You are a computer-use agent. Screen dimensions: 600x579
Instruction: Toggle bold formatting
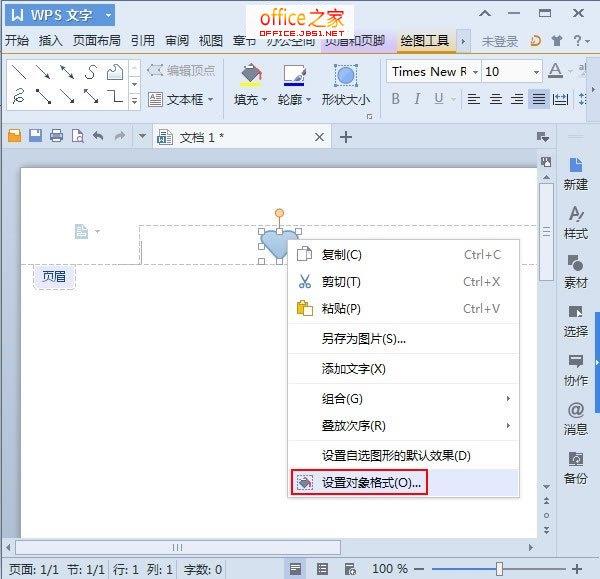coord(396,99)
